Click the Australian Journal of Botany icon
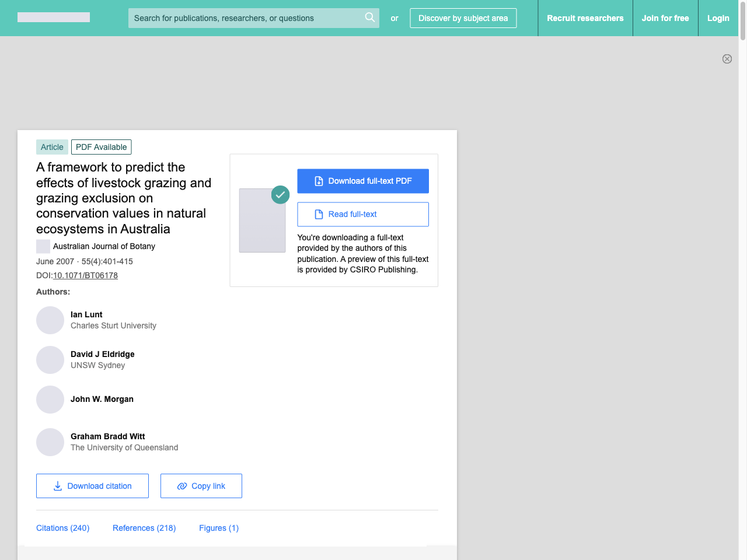This screenshot has height=560, width=747. 43,246
